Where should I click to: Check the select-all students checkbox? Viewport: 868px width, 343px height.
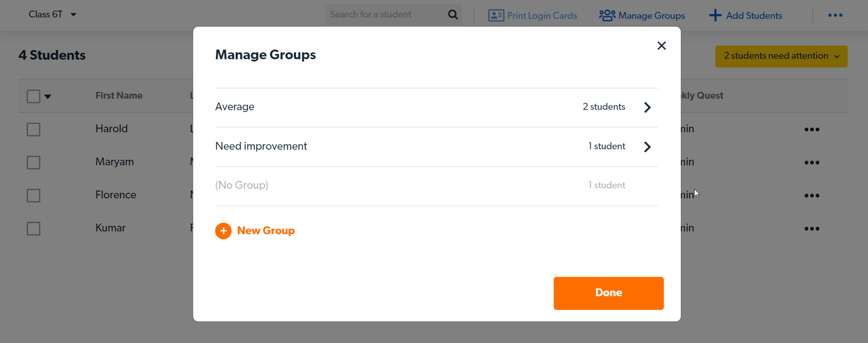[x=33, y=96]
